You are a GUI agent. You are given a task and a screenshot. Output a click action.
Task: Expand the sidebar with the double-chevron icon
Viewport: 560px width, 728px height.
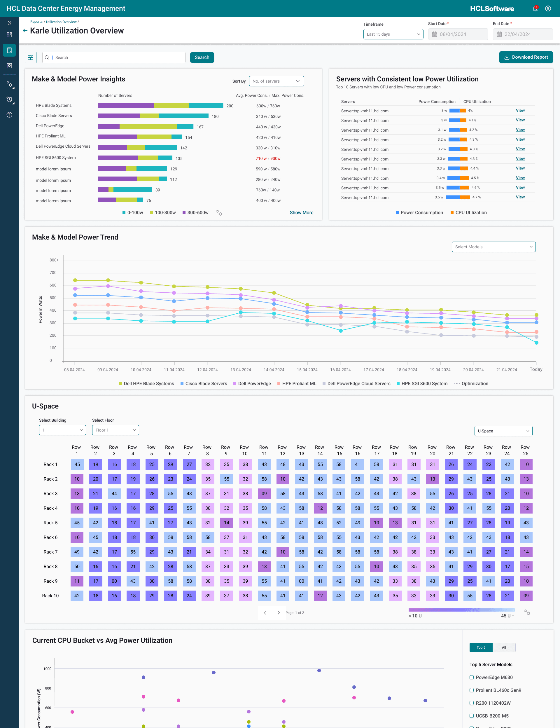pyautogui.click(x=9, y=23)
